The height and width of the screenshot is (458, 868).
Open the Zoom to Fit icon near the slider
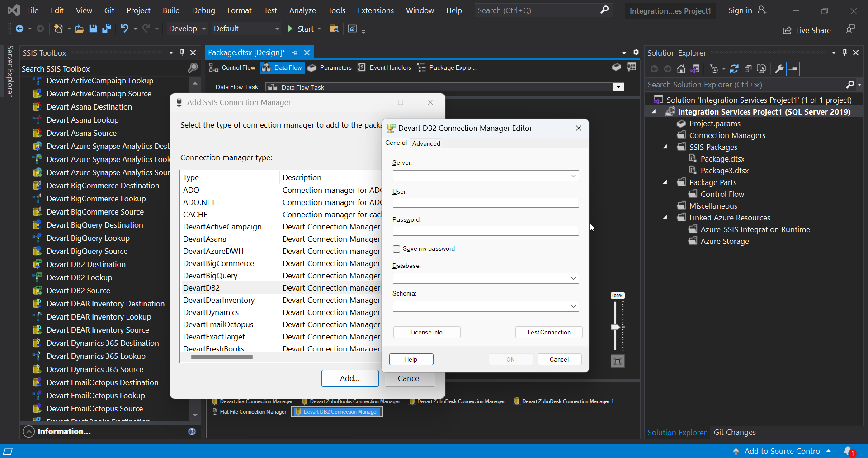(617, 361)
